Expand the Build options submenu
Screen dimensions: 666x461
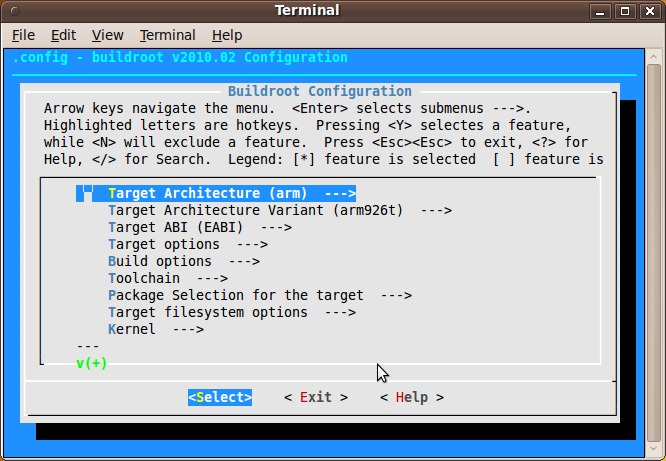tap(183, 262)
